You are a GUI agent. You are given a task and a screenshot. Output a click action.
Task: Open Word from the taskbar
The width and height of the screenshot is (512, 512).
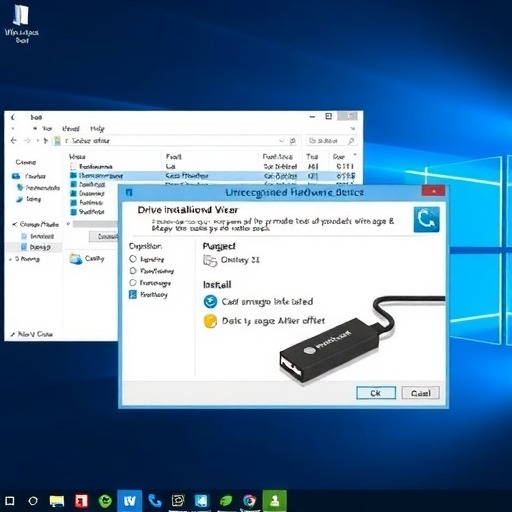click(x=130, y=501)
